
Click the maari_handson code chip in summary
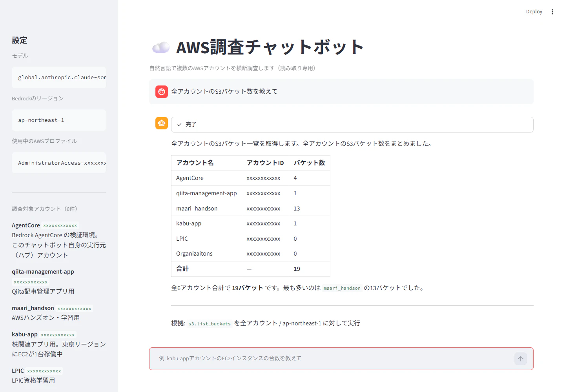[342, 288]
